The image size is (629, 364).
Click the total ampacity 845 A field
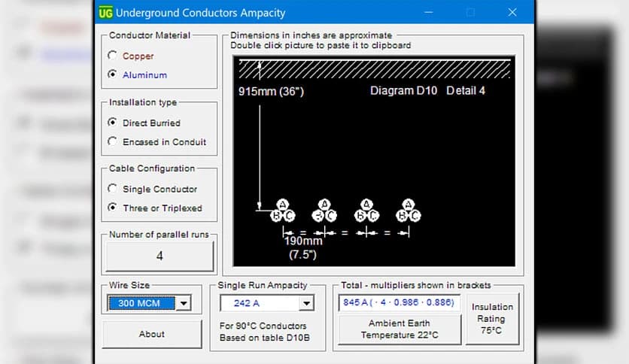tap(399, 302)
